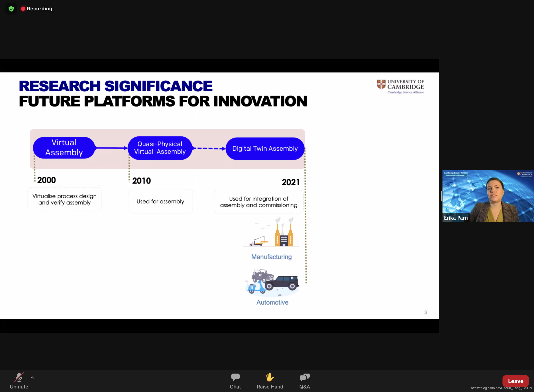Click the Erika Parn name label

tap(456, 218)
